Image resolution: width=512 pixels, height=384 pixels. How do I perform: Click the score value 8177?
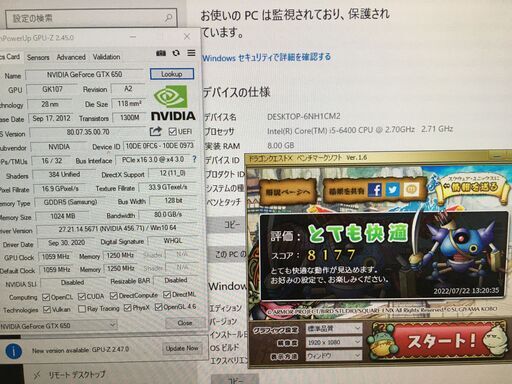331,255
